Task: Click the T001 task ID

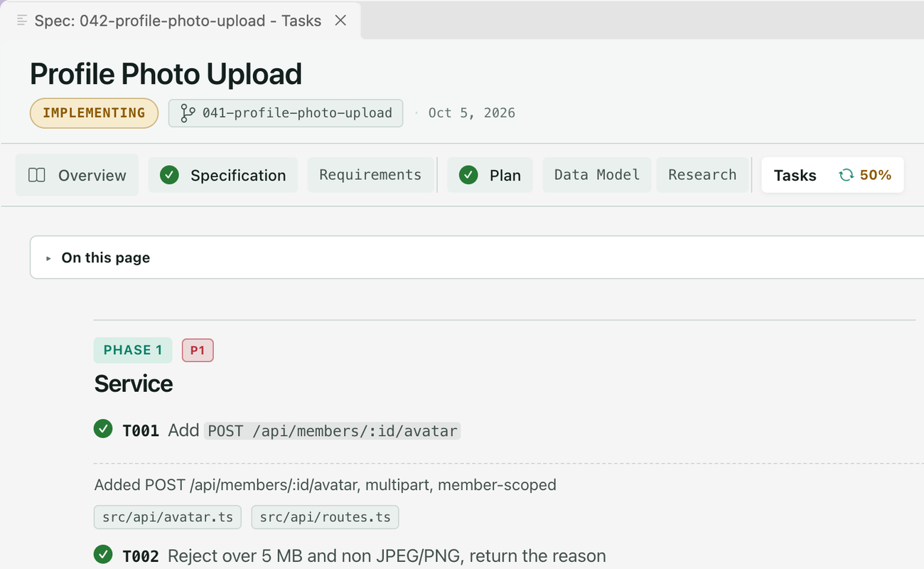Action: pos(141,430)
